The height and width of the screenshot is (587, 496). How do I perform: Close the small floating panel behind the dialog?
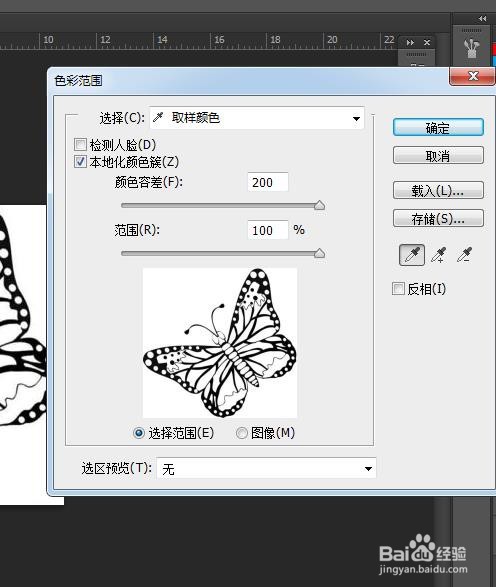coord(427,43)
